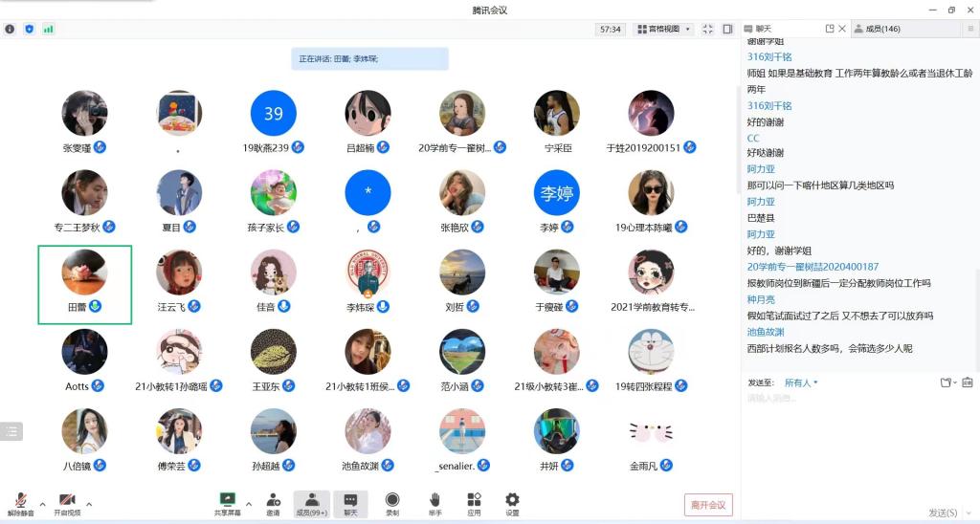Start recording with the 录制 icon
The image size is (980, 524).
point(392,502)
